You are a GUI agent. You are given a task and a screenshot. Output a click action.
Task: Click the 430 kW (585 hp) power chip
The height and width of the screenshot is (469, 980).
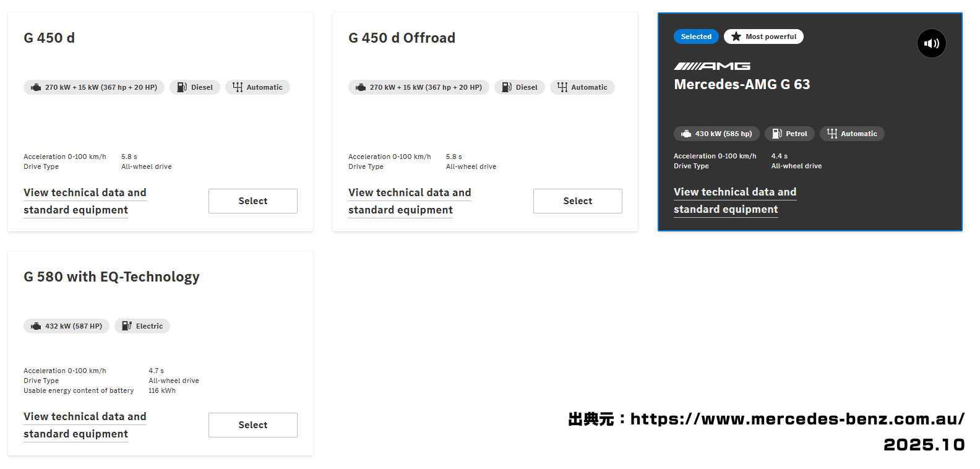click(x=716, y=134)
